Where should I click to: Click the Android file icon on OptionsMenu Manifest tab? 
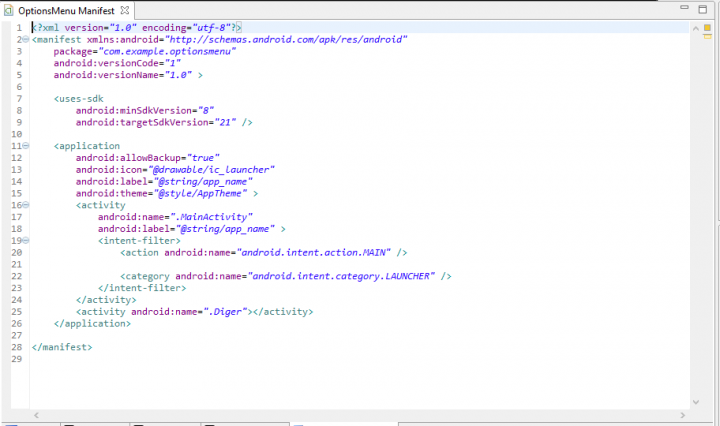coord(8,10)
